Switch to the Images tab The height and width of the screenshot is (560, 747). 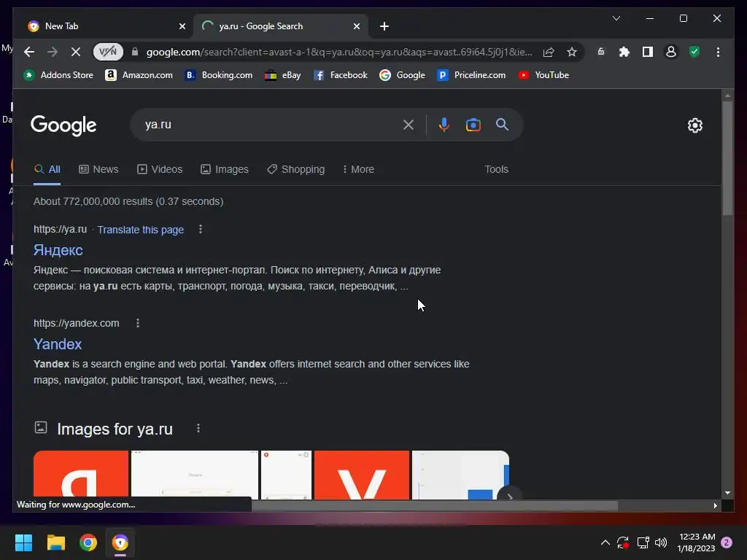tap(225, 169)
